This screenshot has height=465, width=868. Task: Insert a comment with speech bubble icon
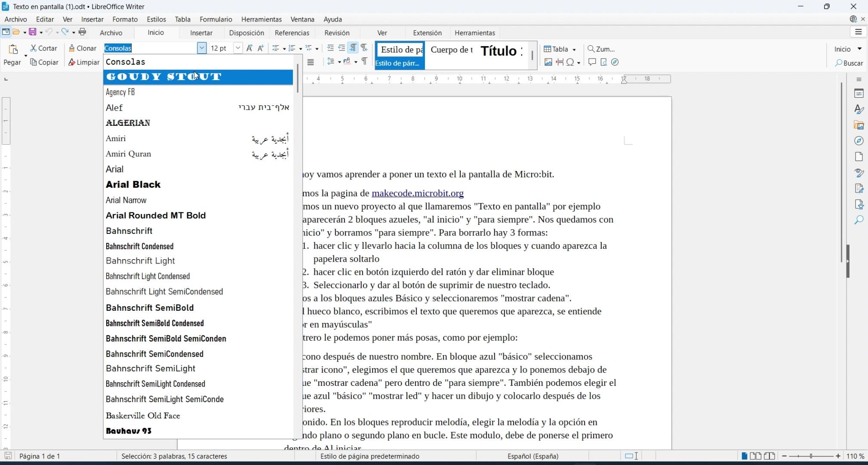point(592,62)
